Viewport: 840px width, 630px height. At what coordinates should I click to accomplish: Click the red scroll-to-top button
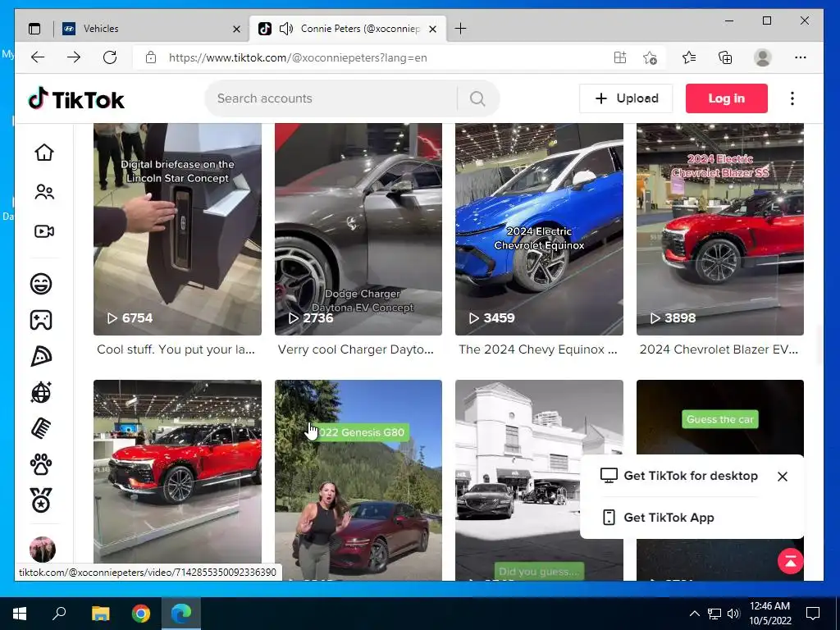(790, 561)
